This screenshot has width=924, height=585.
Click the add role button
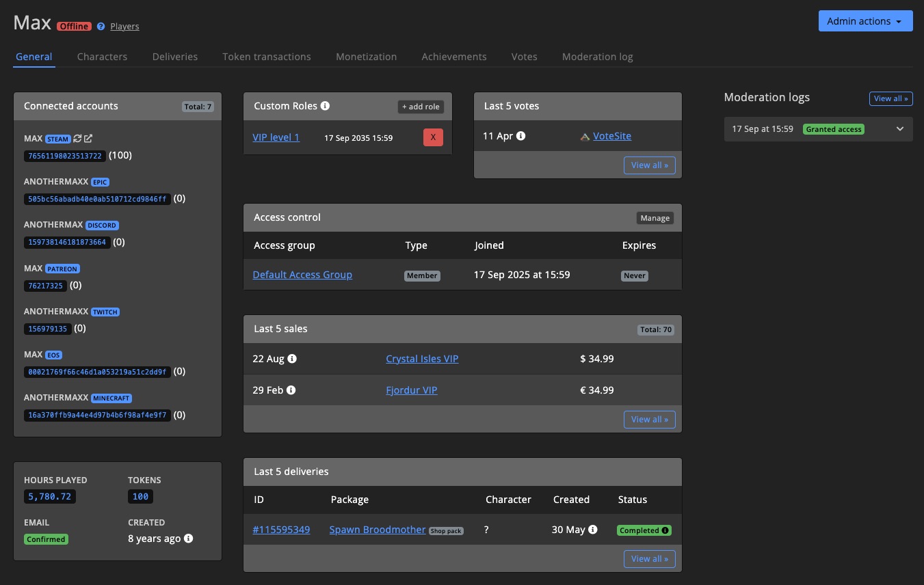[420, 107]
